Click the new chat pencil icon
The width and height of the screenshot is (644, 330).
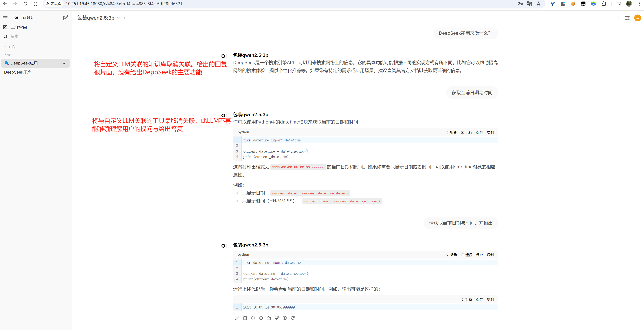pos(65,18)
